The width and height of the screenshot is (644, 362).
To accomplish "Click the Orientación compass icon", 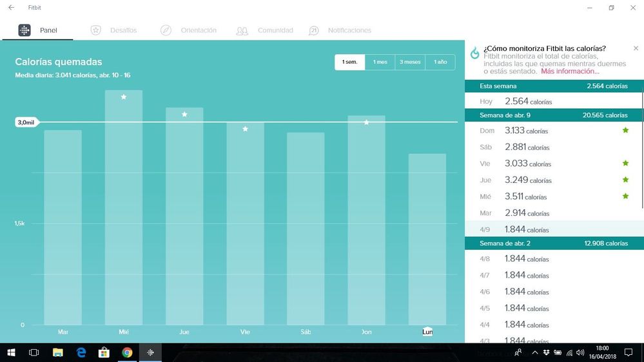I will click(166, 30).
